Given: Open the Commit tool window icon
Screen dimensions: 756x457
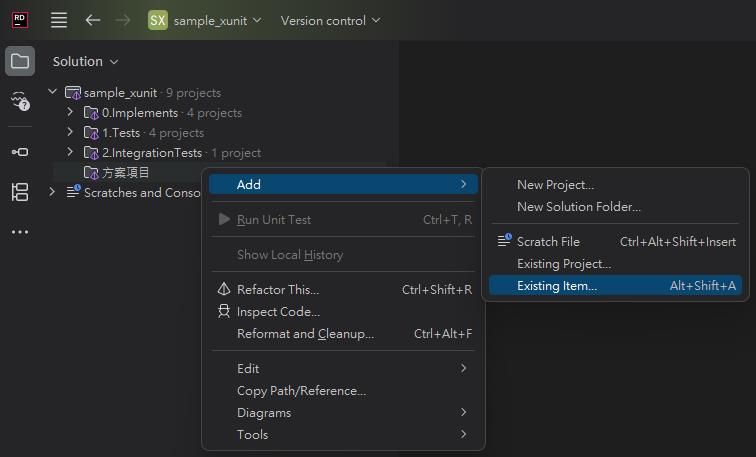Looking at the screenshot, I should pos(20,152).
